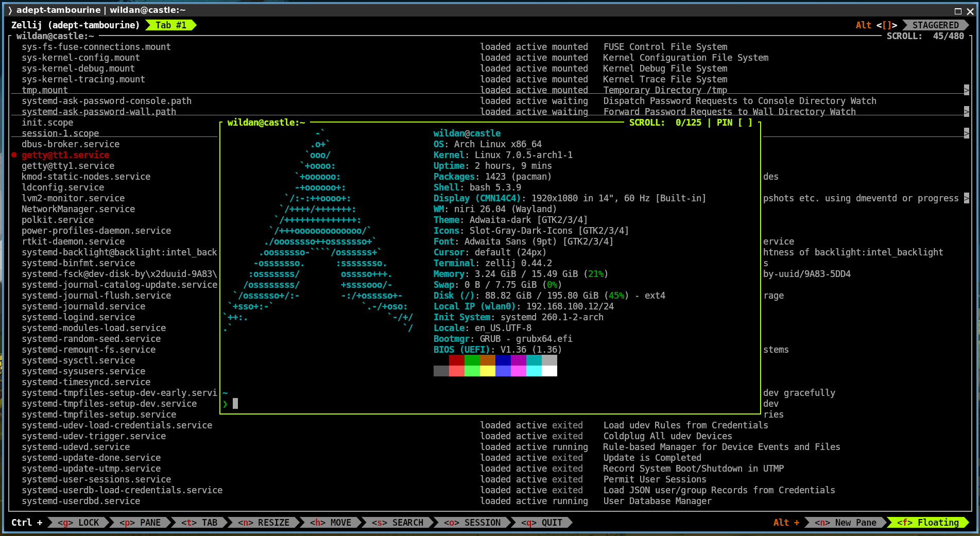Image resolution: width=980 pixels, height=536 pixels.
Task: Click the Packages: 1423 (pacman) line
Action: coord(493,177)
